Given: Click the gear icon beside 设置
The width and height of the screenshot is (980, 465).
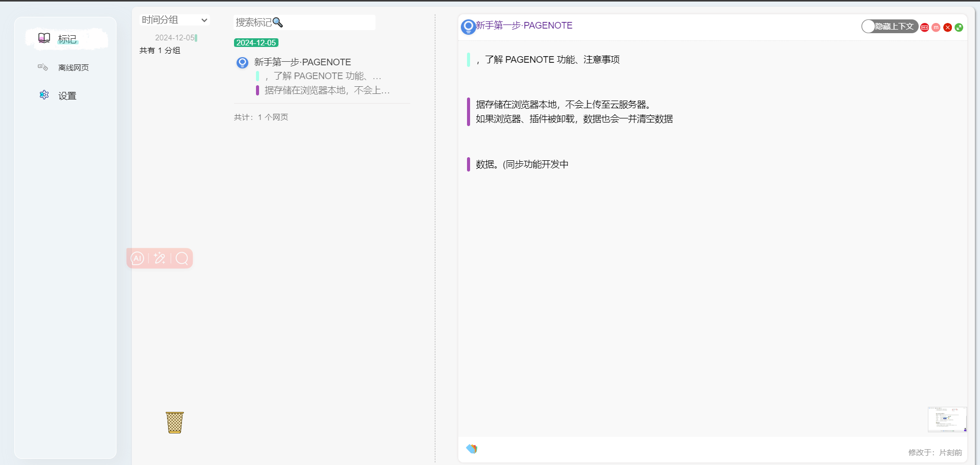Looking at the screenshot, I should coord(44,95).
